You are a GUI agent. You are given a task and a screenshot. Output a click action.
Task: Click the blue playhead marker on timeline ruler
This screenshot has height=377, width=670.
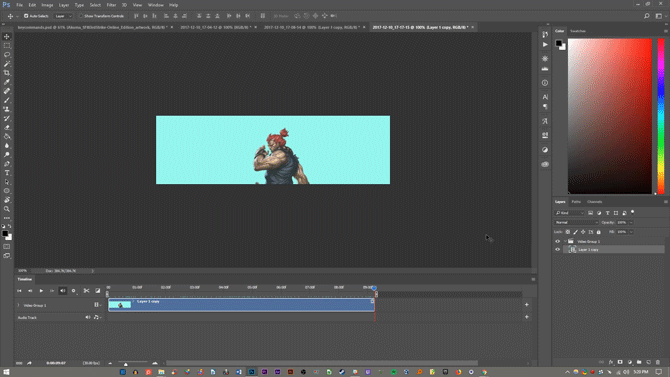pyautogui.click(x=374, y=288)
